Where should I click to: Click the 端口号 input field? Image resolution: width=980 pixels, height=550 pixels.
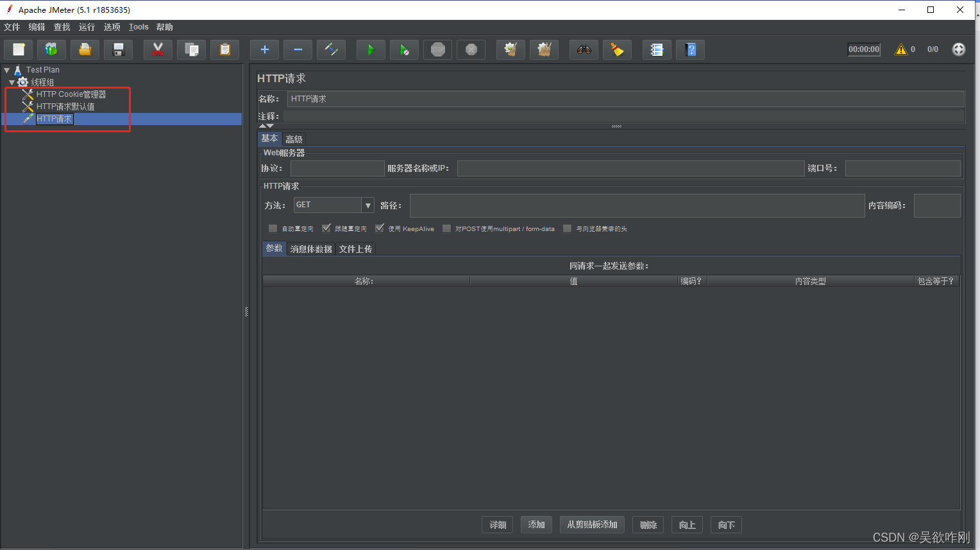coord(903,168)
